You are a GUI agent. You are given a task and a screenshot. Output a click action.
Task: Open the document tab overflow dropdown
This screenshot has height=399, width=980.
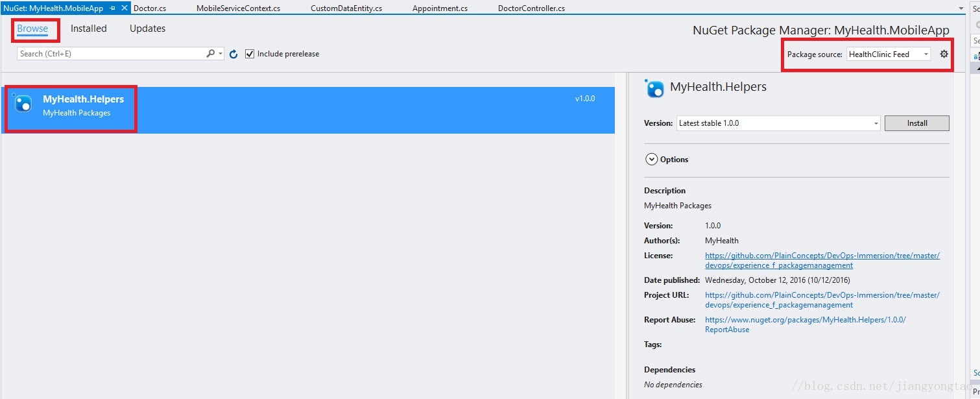(961, 8)
